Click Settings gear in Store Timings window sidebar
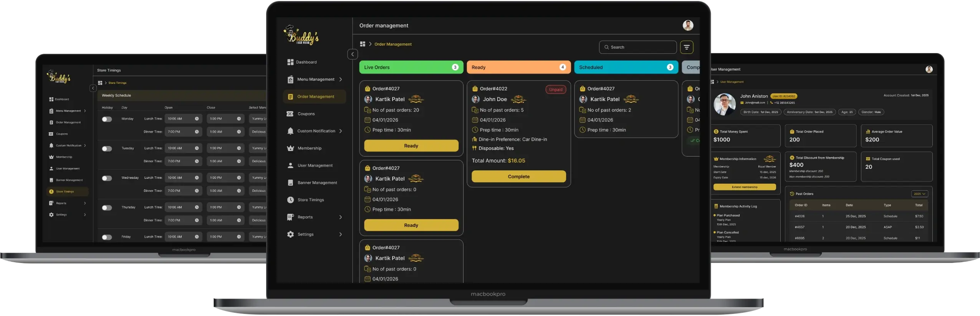The image size is (980, 316). pos(51,215)
